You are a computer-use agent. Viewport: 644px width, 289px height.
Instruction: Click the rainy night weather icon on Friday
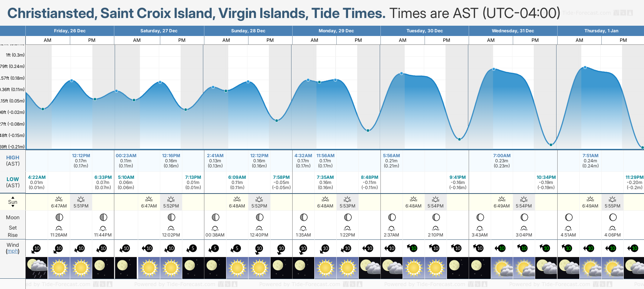pyautogui.click(x=37, y=268)
